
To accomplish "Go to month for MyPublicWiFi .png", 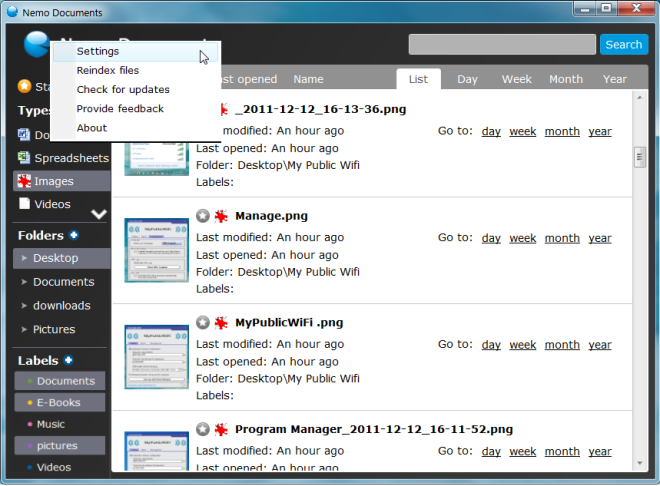I will coord(562,345).
